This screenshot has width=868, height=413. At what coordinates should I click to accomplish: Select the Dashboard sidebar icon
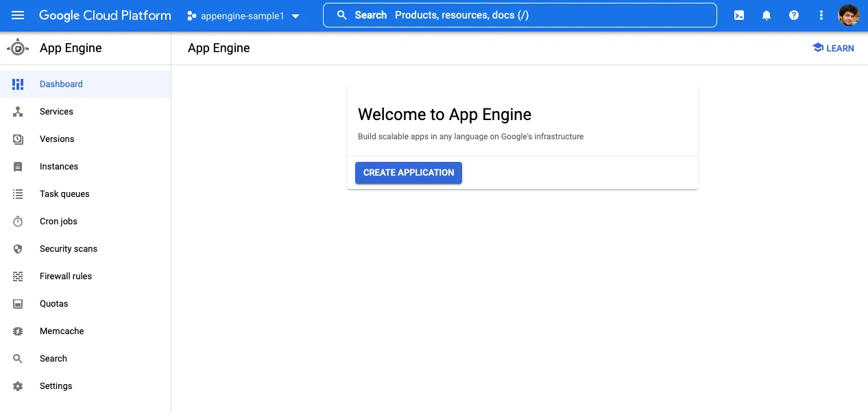(x=18, y=84)
